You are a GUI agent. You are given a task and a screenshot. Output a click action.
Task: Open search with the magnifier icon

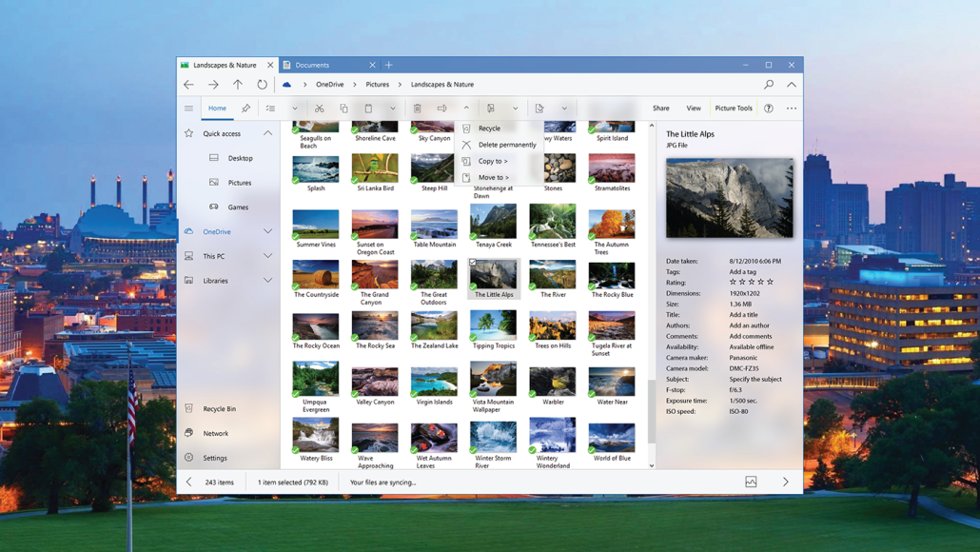pyautogui.click(x=767, y=84)
